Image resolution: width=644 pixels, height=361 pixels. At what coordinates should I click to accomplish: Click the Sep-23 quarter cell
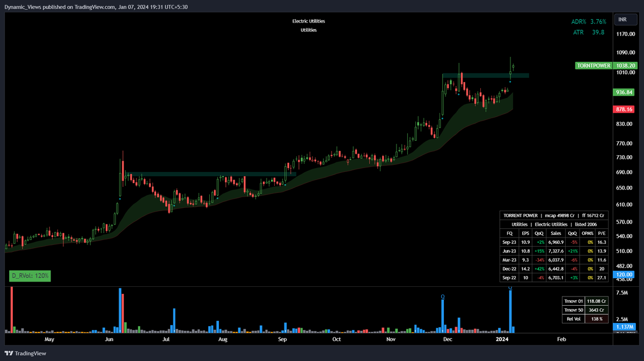tap(509, 243)
